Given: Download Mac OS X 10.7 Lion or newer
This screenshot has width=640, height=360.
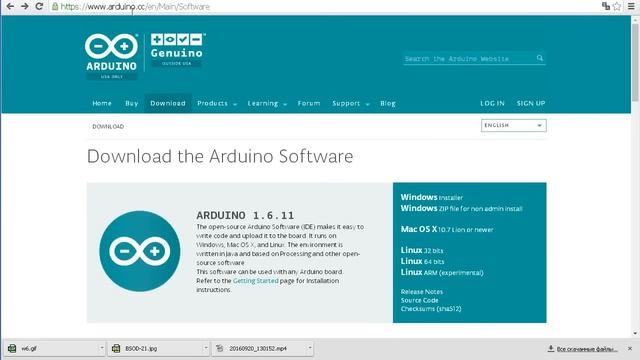Looking at the screenshot, I should coord(447,229).
